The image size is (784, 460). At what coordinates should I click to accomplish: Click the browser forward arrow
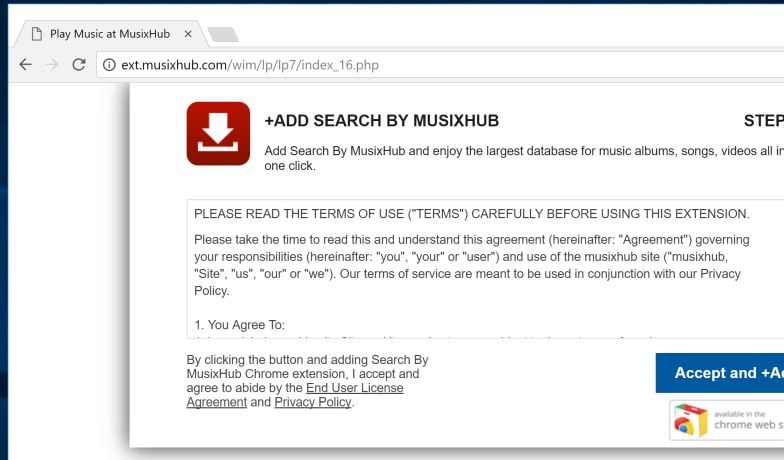pos(52,64)
